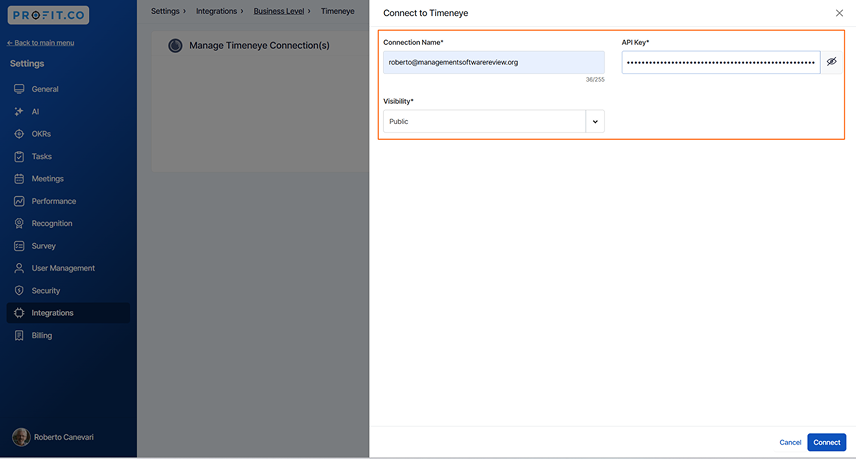Click the Survey form icon
Viewport: 856px width, 459px height.
pyautogui.click(x=19, y=246)
